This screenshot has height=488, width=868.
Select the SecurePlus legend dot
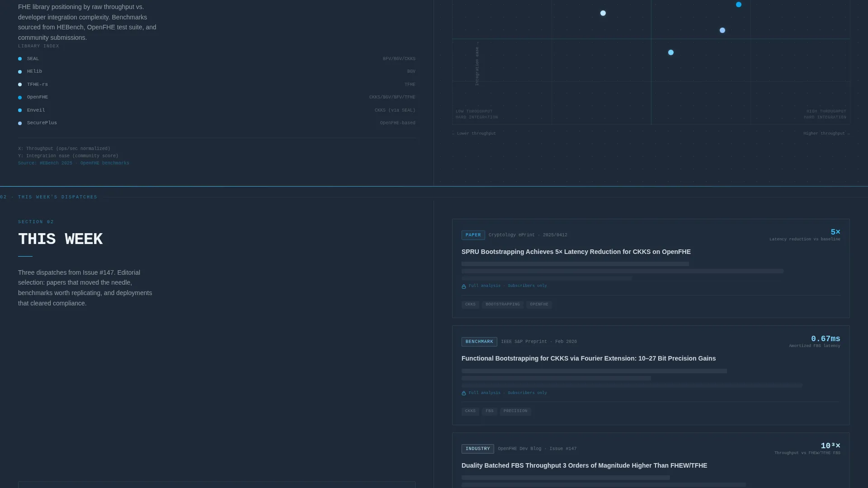point(20,123)
